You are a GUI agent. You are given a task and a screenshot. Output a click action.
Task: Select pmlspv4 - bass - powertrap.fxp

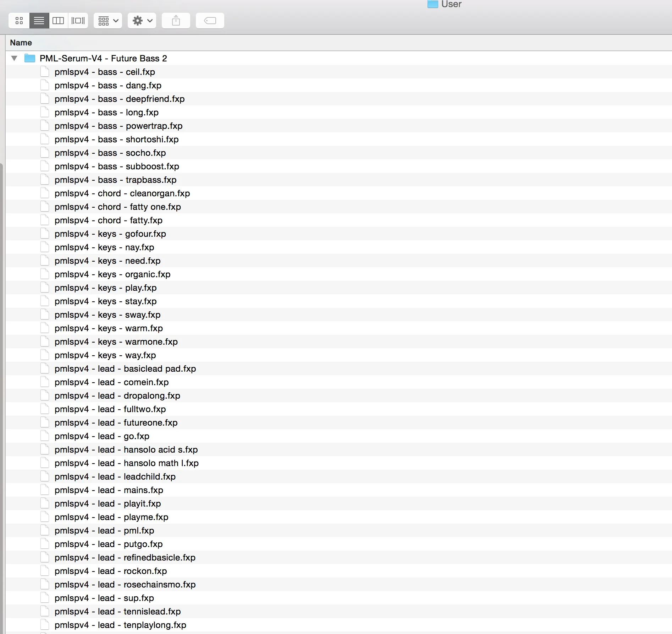[119, 126]
